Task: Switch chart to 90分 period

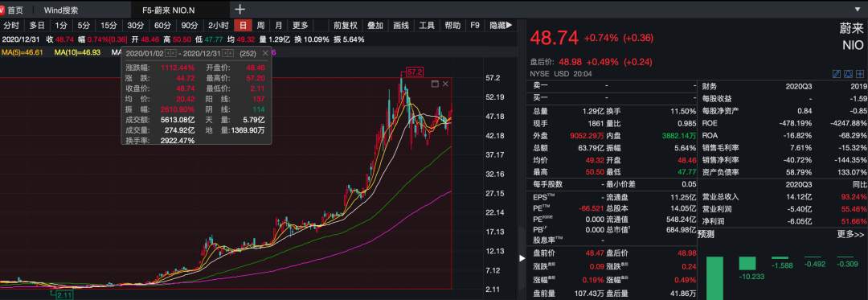Action: (190, 26)
